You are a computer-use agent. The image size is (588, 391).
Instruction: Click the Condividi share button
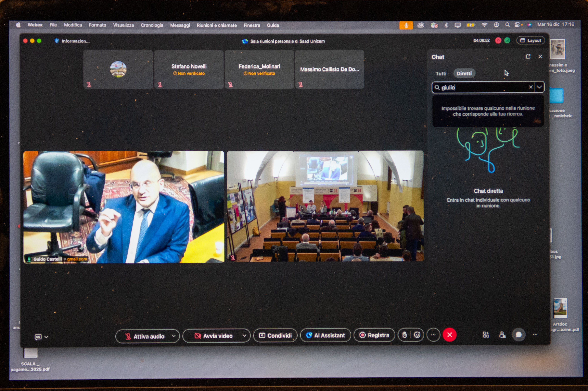pyautogui.click(x=275, y=336)
